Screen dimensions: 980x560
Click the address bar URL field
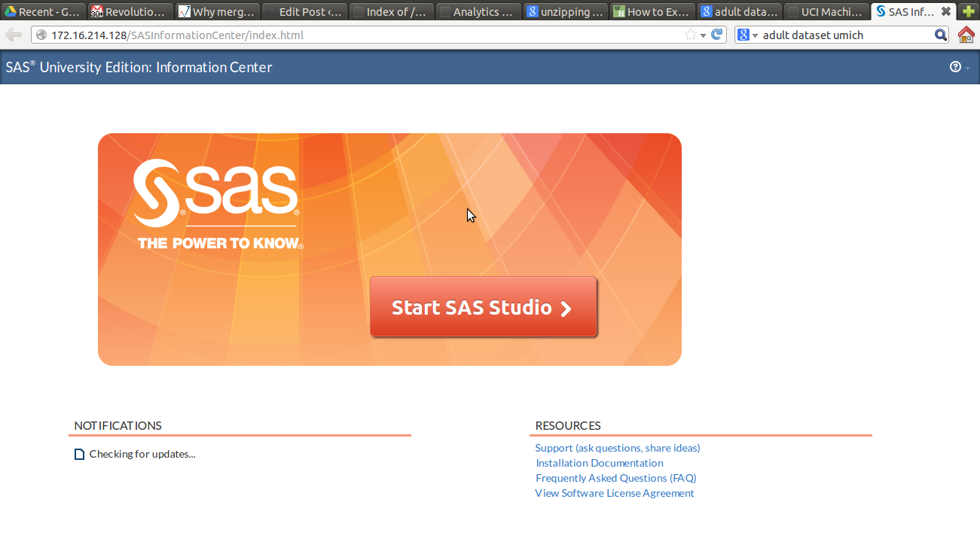click(362, 35)
